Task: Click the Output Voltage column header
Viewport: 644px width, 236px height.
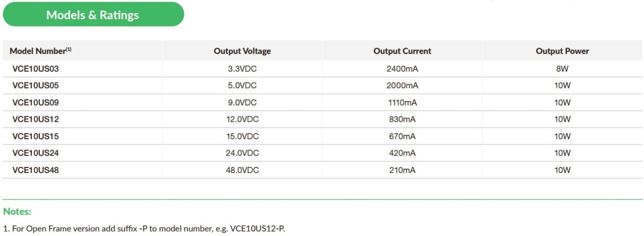Action: click(242, 51)
